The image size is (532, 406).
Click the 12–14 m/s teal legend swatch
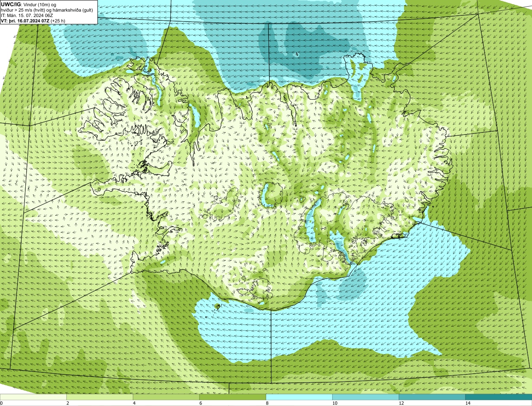(x=432, y=397)
